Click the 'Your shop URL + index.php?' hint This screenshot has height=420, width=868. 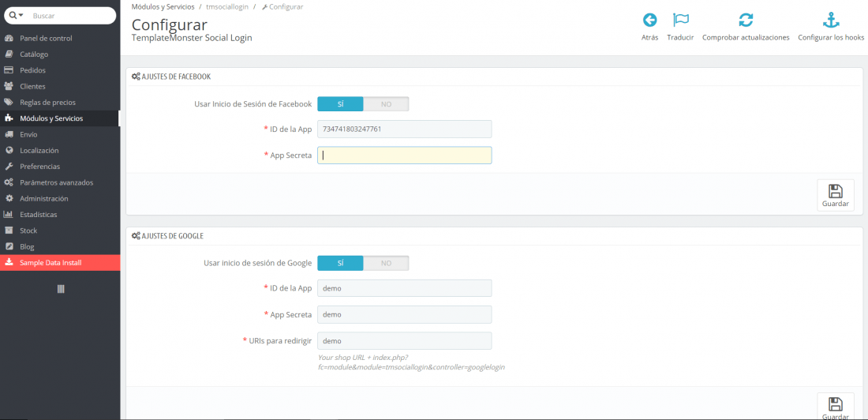pos(363,358)
